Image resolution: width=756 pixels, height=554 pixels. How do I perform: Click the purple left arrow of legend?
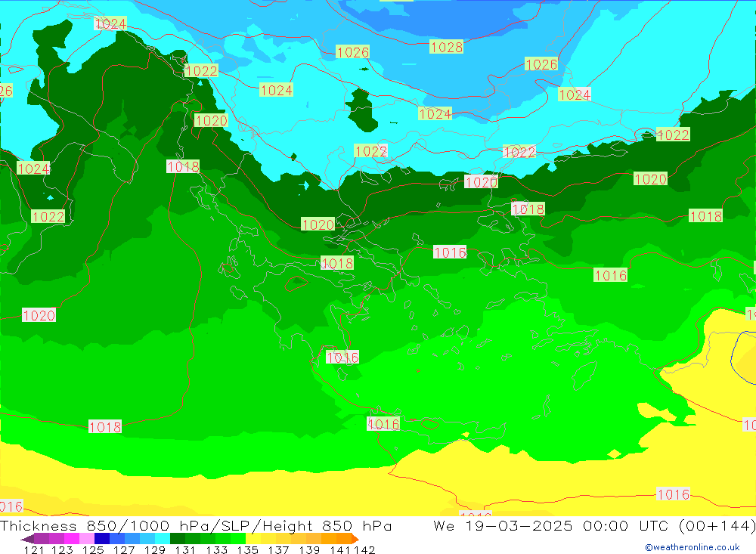(x=27, y=539)
